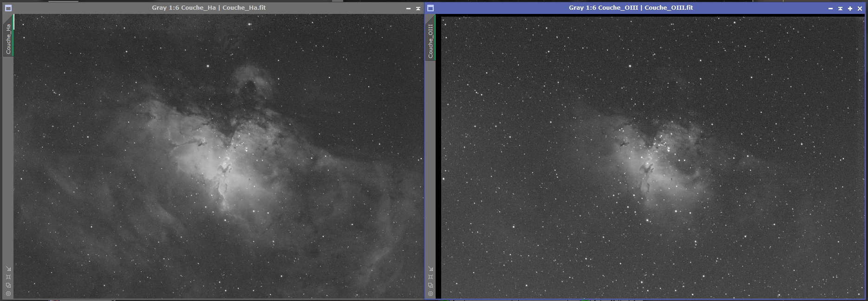Maximize the Couche_OIII image window
Image resolution: width=868 pixels, height=301 pixels.
point(850,8)
